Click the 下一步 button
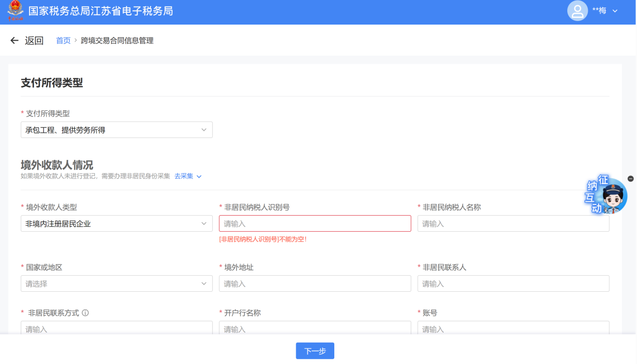 click(x=315, y=351)
